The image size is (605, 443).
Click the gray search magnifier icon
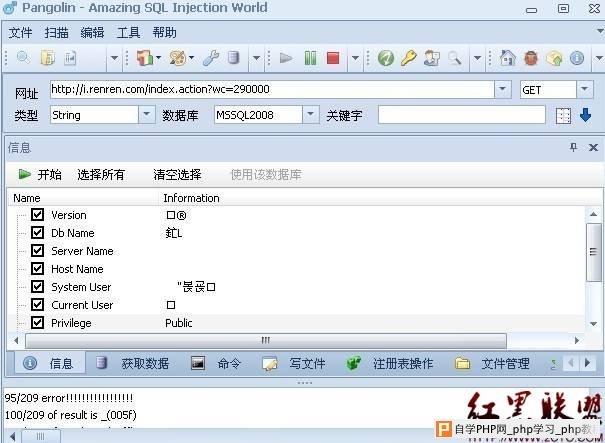[455, 58]
